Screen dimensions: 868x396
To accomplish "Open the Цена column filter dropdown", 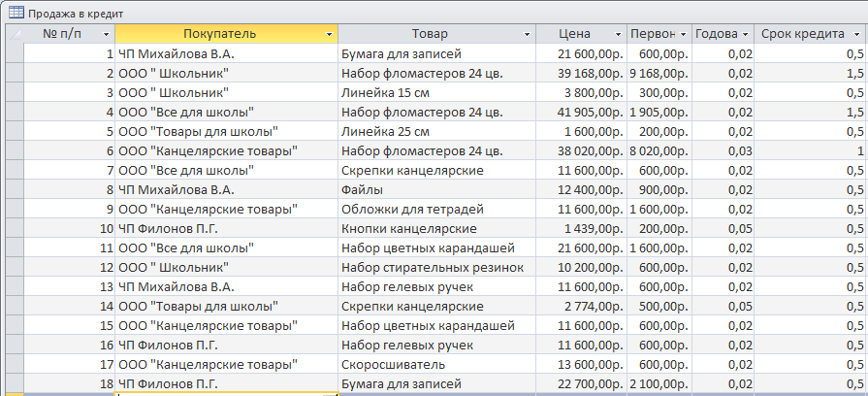I will [619, 34].
